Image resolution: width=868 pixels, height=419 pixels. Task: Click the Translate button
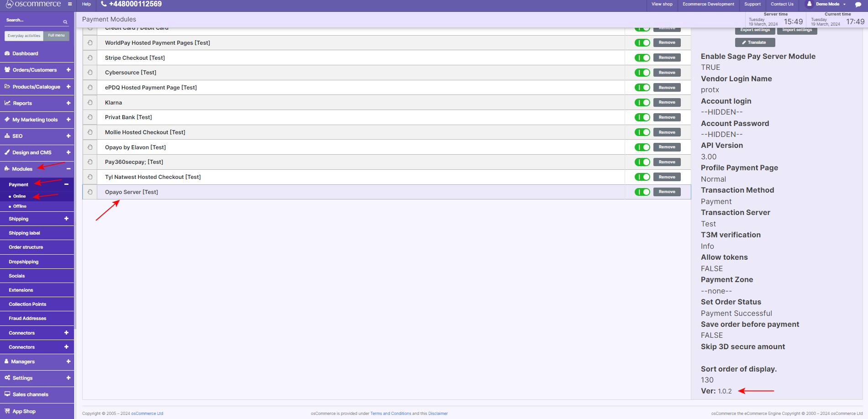point(755,42)
